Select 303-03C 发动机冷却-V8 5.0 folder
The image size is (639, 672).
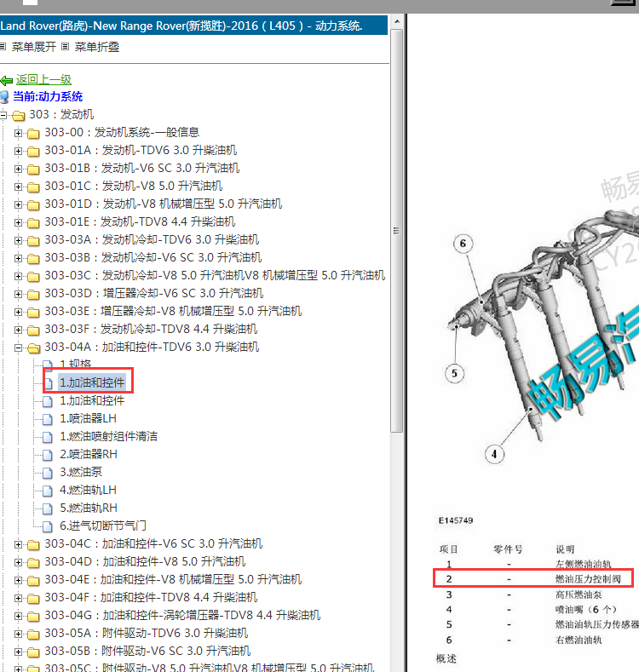coord(215,276)
